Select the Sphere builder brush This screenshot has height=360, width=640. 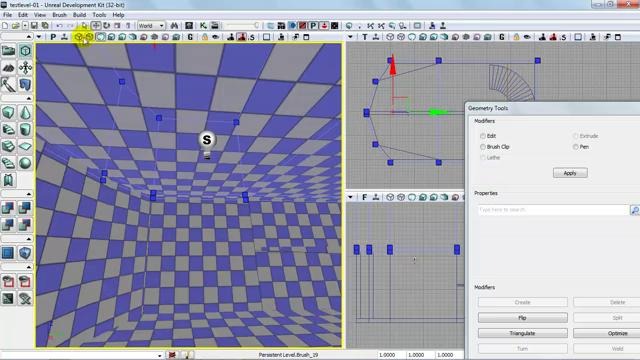point(25,163)
